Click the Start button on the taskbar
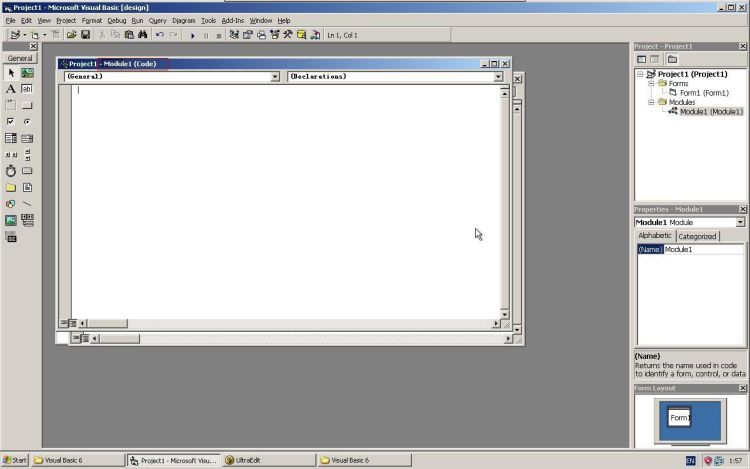750x469 pixels. point(14,460)
